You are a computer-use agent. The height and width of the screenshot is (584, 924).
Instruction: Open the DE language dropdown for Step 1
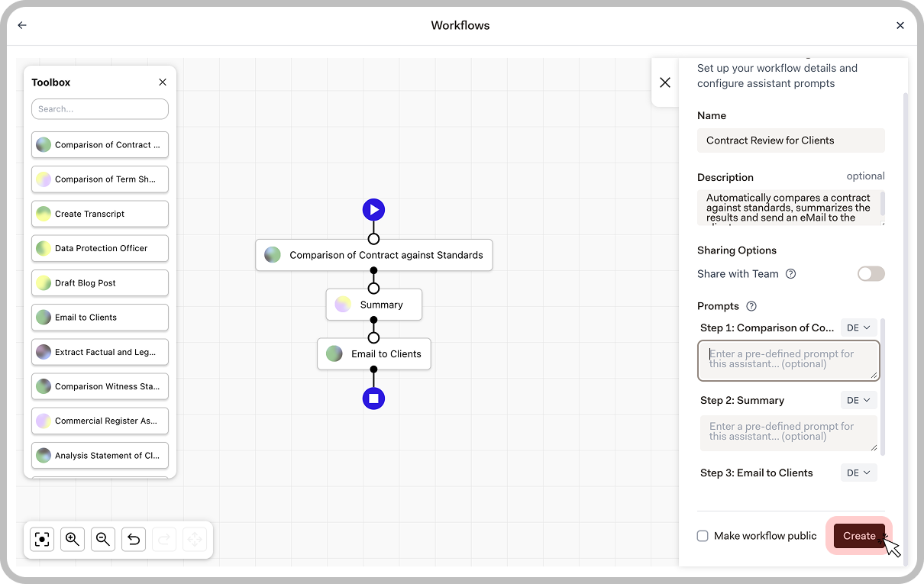(x=858, y=327)
